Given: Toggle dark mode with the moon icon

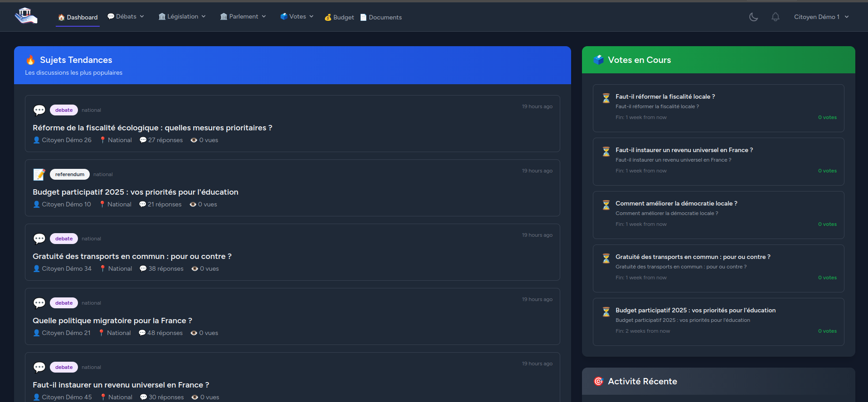Looking at the screenshot, I should click(753, 17).
